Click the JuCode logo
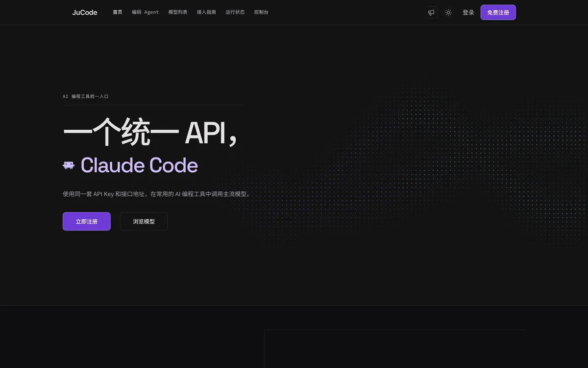Screen dimensions: 588x368 85,12
